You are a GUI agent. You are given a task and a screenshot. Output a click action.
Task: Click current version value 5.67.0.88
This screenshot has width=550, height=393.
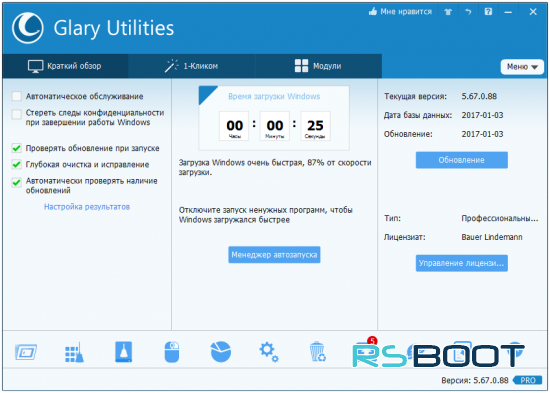tap(479, 96)
